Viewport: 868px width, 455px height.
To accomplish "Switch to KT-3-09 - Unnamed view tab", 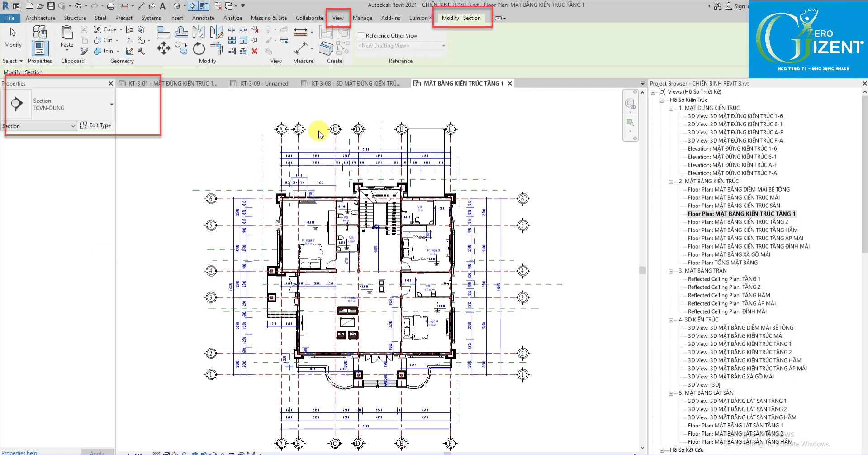I will coord(259,83).
